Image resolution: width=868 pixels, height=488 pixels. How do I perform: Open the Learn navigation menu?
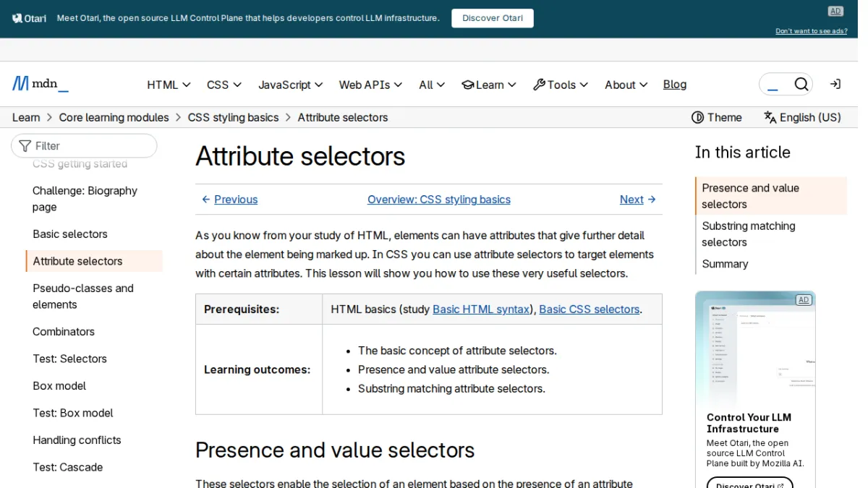tap(489, 85)
